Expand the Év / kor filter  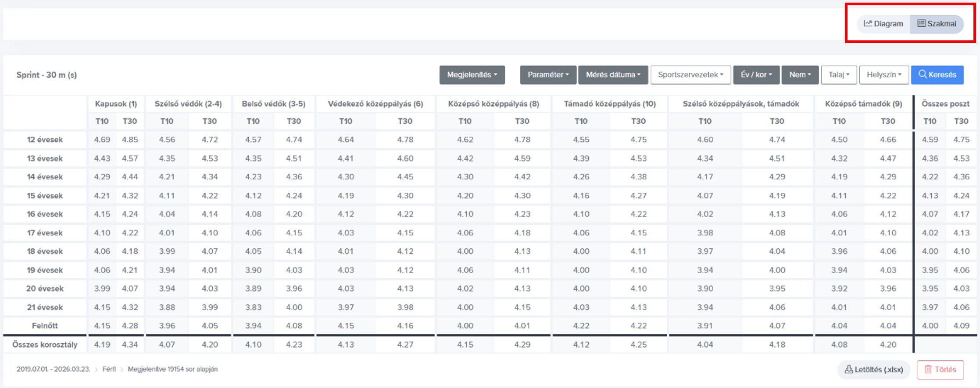coord(756,75)
